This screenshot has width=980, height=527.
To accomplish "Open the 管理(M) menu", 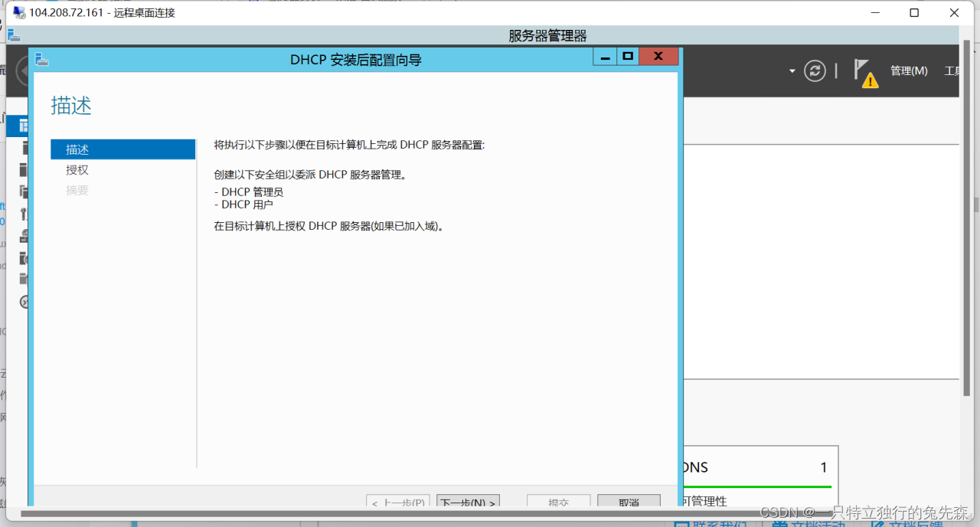I will tap(909, 71).
